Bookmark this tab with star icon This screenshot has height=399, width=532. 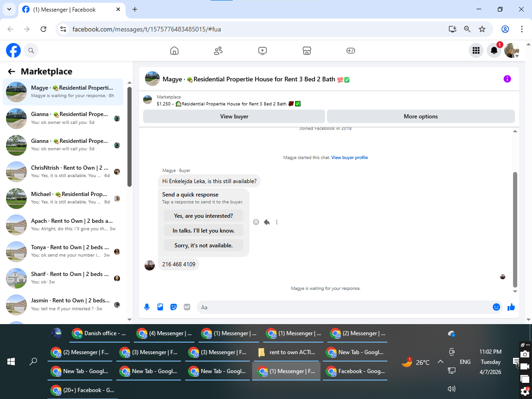[482, 29]
